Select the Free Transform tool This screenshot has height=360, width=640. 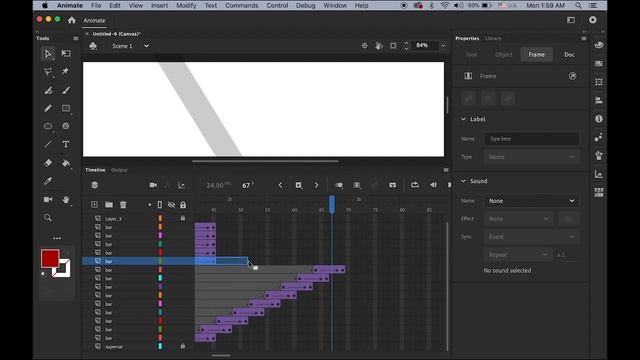click(x=66, y=53)
